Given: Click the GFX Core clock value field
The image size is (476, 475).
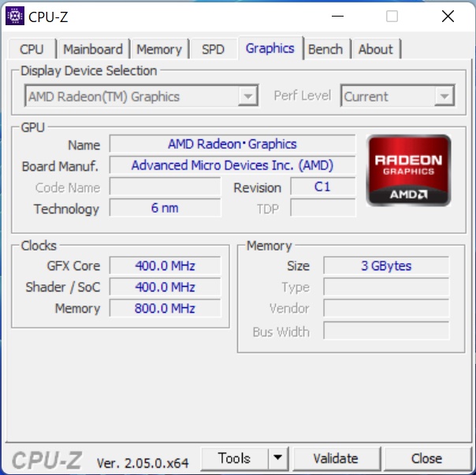Looking at the screenshot, I should pyautogui.click(x=165, y=265).
